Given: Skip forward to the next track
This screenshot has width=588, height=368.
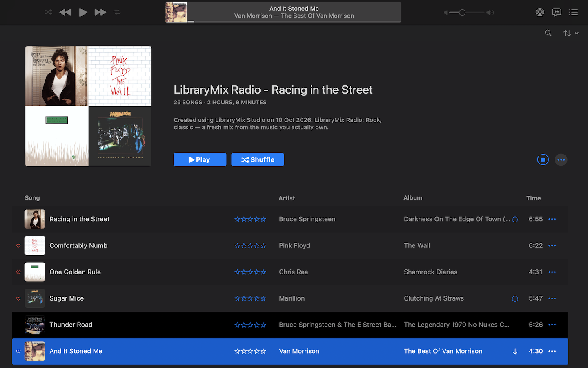Looking at the screenshot, I should [100, 12].
